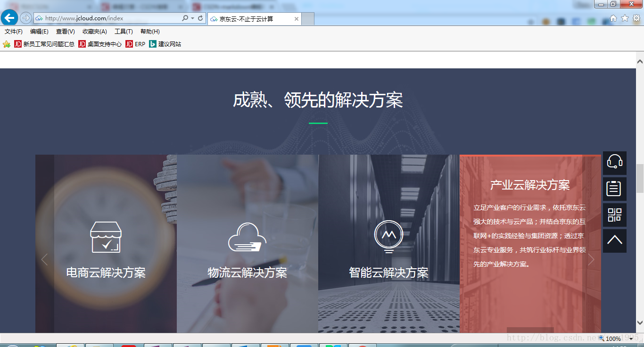The height and width of the screenshot is (347, 644).
Task: Click the browser forward arrow button
Action: pyautogui.click(x=25, y=18)
